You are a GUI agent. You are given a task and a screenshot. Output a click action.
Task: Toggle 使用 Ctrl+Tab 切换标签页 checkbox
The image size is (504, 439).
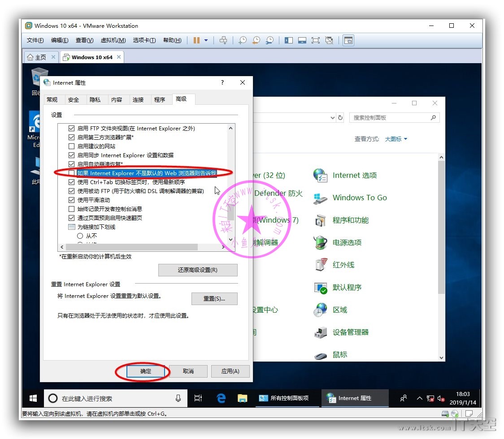click(x=72, y=182)
